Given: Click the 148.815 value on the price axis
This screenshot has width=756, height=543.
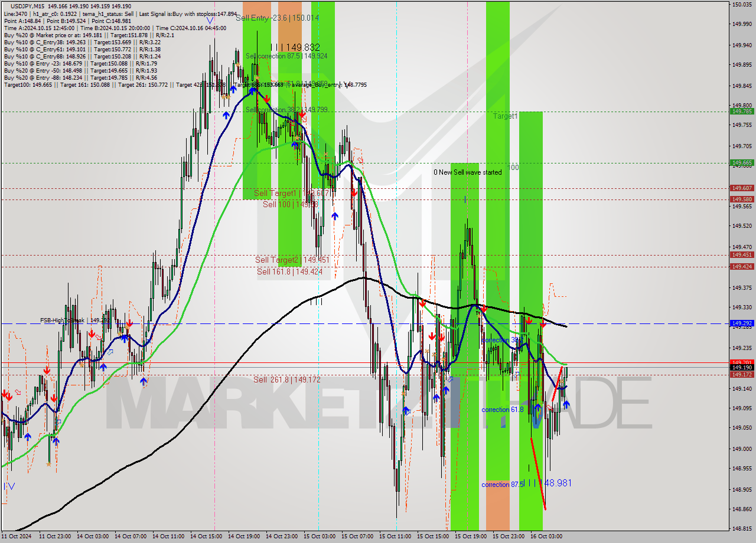Looking at the screenshot, I should (742, 529).
